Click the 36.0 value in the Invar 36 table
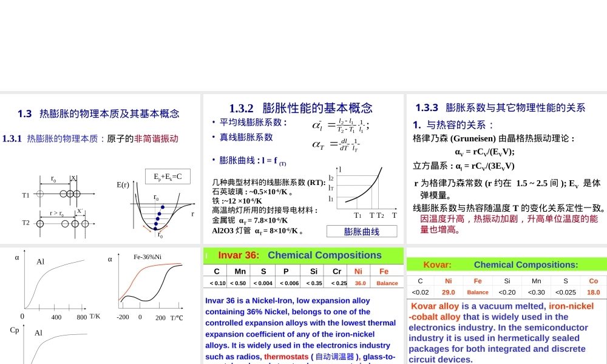 click(360, 283)
